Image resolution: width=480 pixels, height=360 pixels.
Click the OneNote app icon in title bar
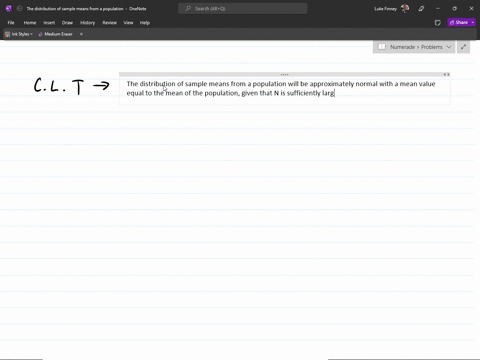point(9,9)
